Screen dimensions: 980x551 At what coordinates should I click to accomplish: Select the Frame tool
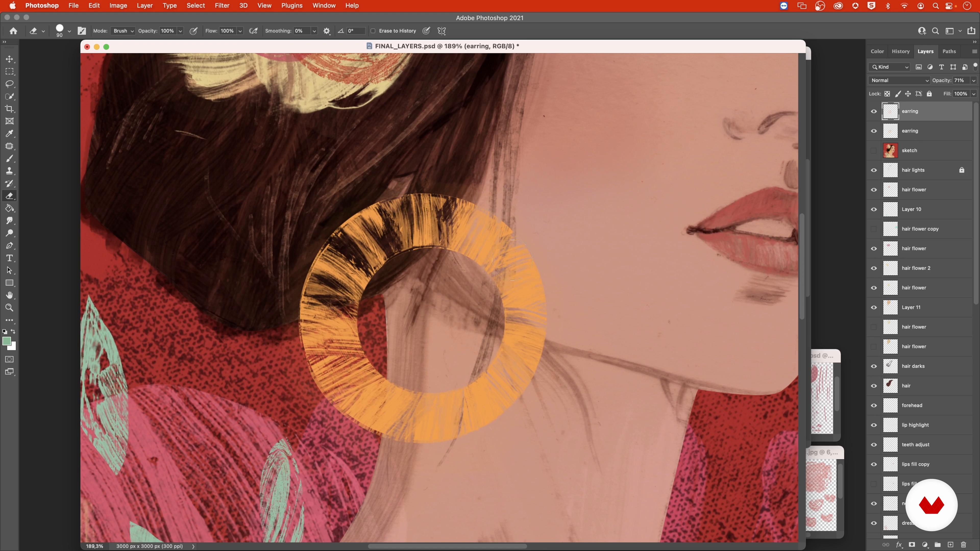coord(9,121)
